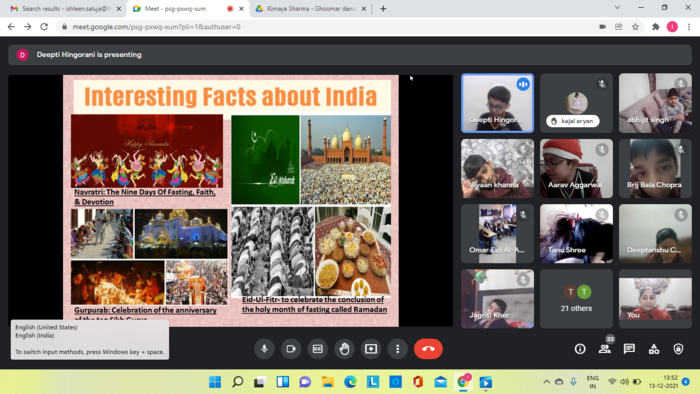Open ENG IN language switcher
Screen dimensions: 700x394
pyautogui.click(x=592, y=382)
